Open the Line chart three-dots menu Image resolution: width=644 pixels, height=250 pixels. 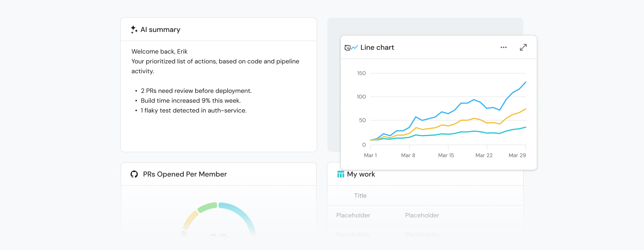504,47
